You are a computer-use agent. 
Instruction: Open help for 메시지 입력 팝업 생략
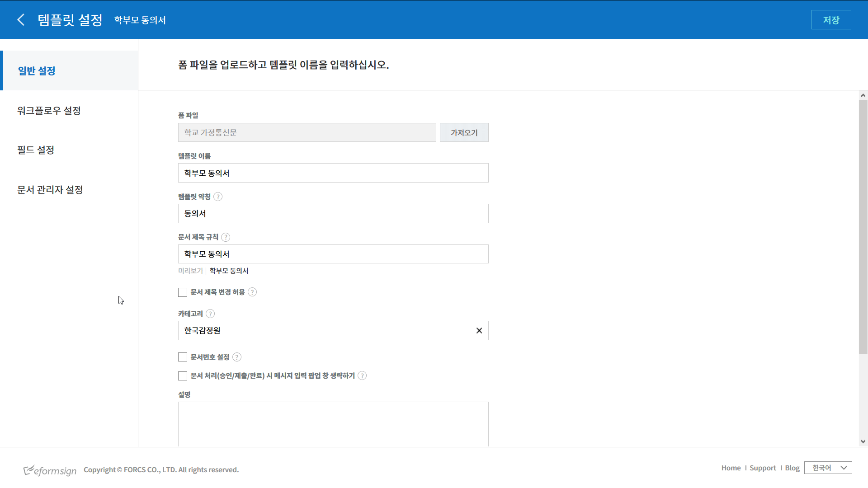tap(362, 375)
